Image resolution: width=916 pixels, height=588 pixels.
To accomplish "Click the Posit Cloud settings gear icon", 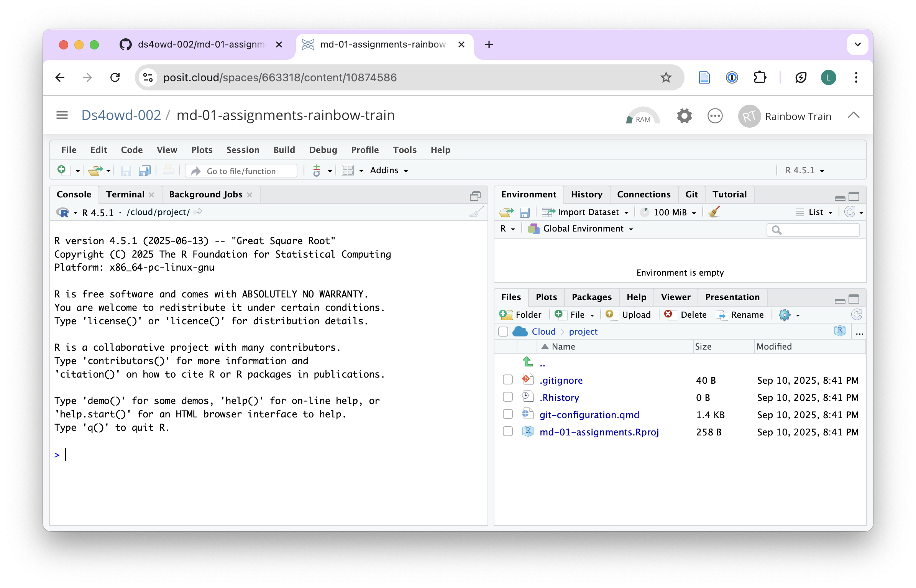I will [x=684, y=116].
